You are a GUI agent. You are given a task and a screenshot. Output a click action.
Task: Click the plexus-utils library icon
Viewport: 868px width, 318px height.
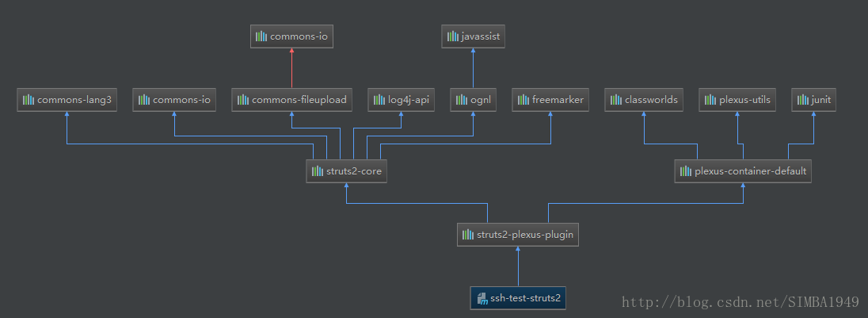click(710, 100)
